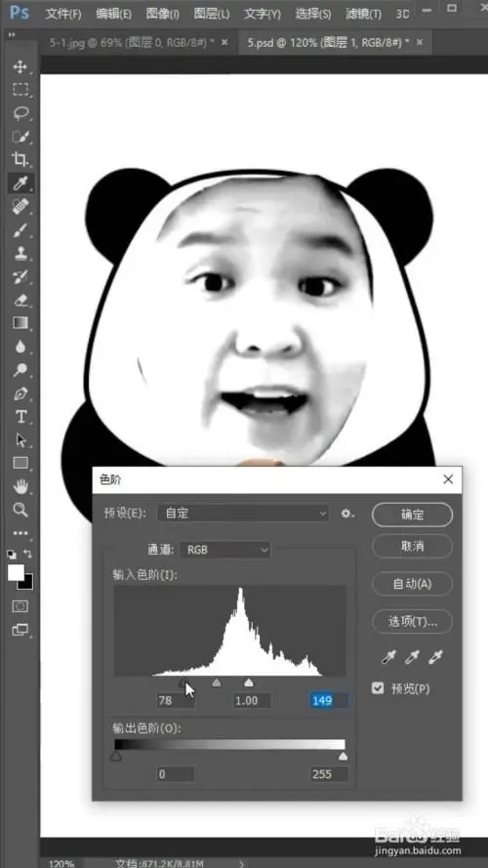Screen dimensions: 488x868
Task: Select the Pen tool
Action: click(x=20, y=394)
